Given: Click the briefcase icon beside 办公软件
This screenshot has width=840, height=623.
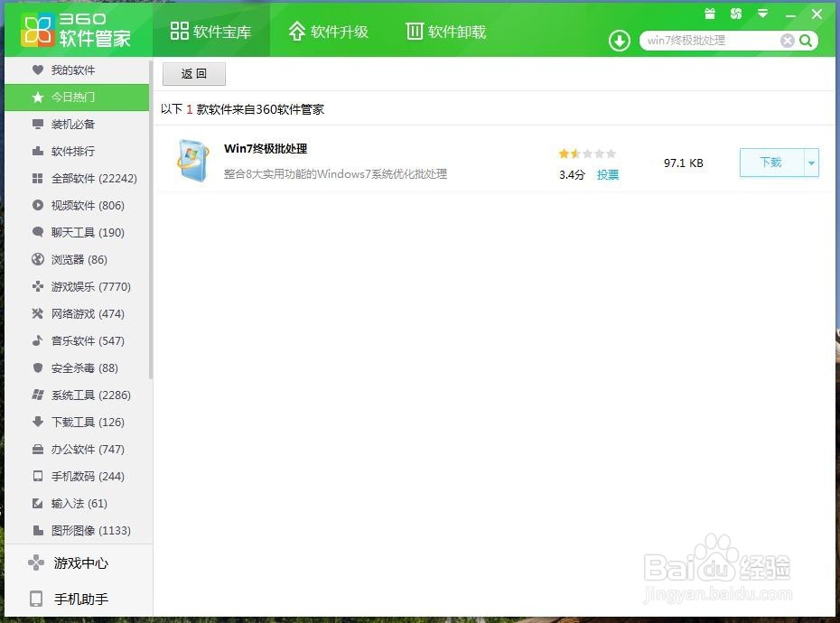Looking at the screenshot, I should (x=38, y=450).
